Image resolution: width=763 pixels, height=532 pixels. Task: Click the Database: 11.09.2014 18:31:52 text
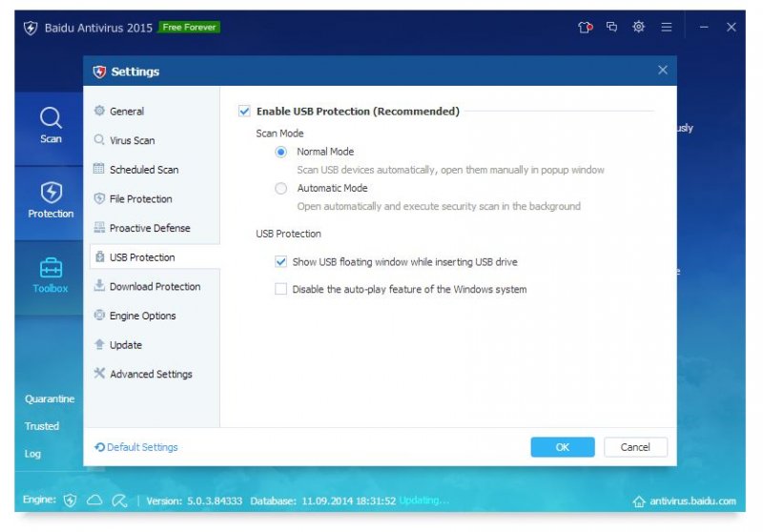click(323, 501)
